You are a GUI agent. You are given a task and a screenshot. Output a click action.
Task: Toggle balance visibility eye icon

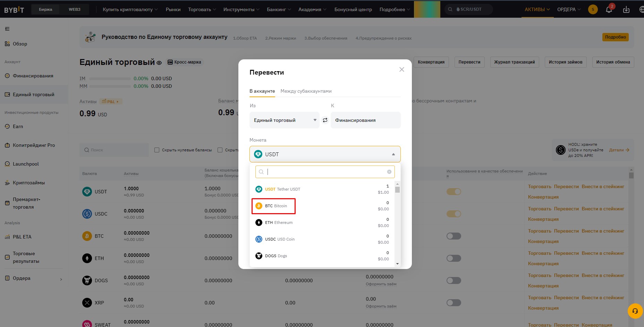coord(159,63)
